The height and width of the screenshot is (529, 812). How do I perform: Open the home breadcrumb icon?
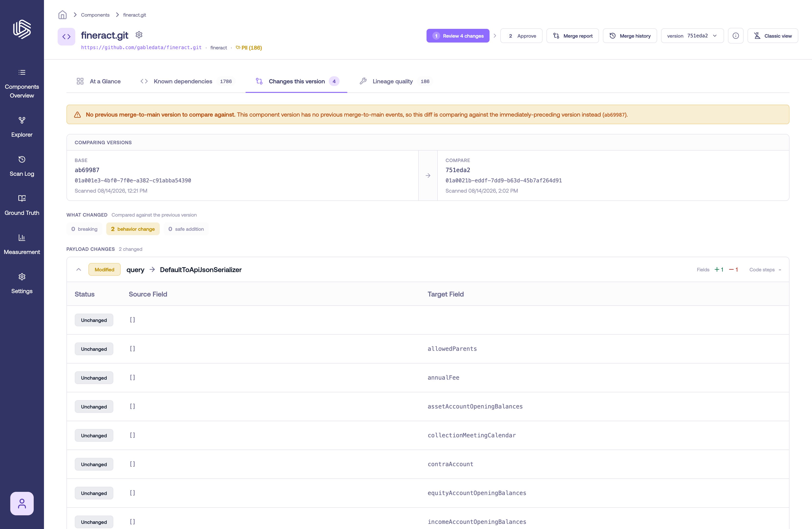pos(63,15)
